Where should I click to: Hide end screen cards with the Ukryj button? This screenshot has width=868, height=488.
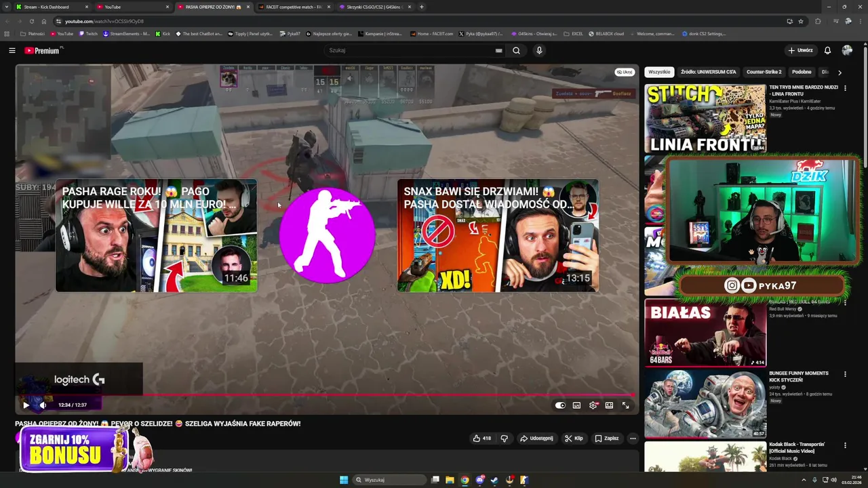[624, 72]
